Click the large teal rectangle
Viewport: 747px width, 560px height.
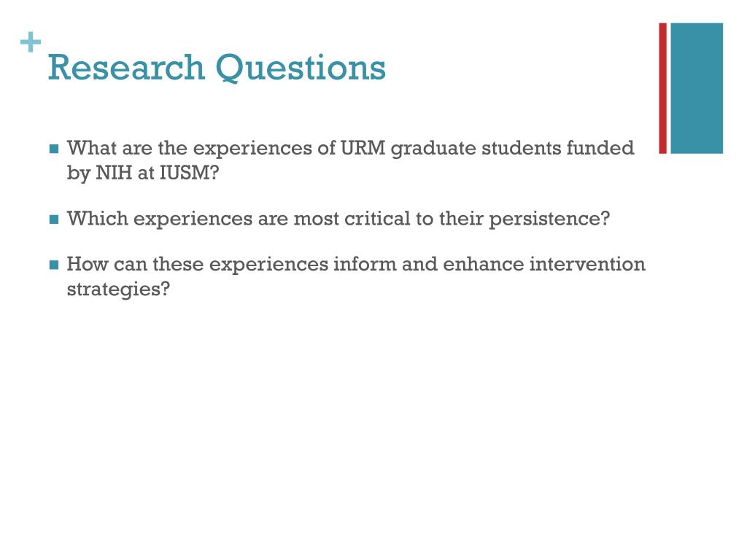pyautogui.click(x=697, y=88)
